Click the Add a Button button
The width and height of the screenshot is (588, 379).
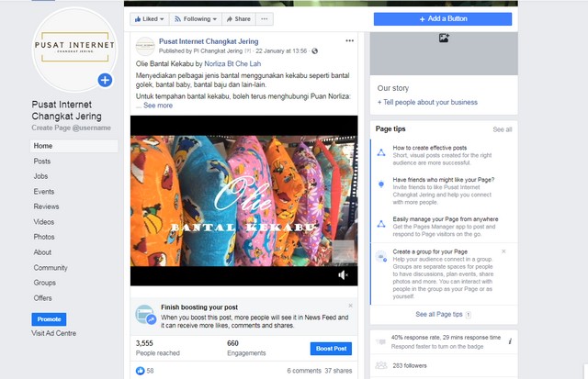pyautogui.click(x=443, y=18)
